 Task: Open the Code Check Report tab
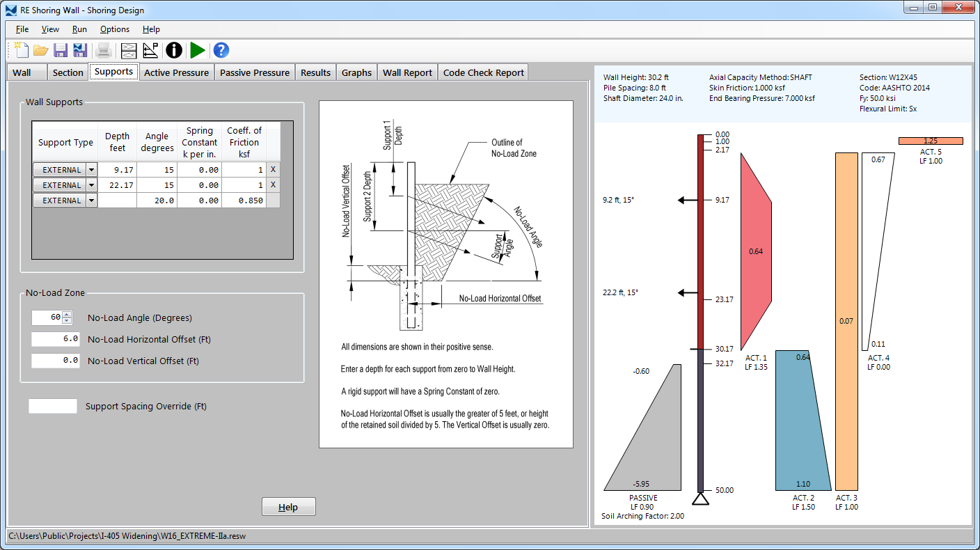pyautogui.click(x=483, y=72)
